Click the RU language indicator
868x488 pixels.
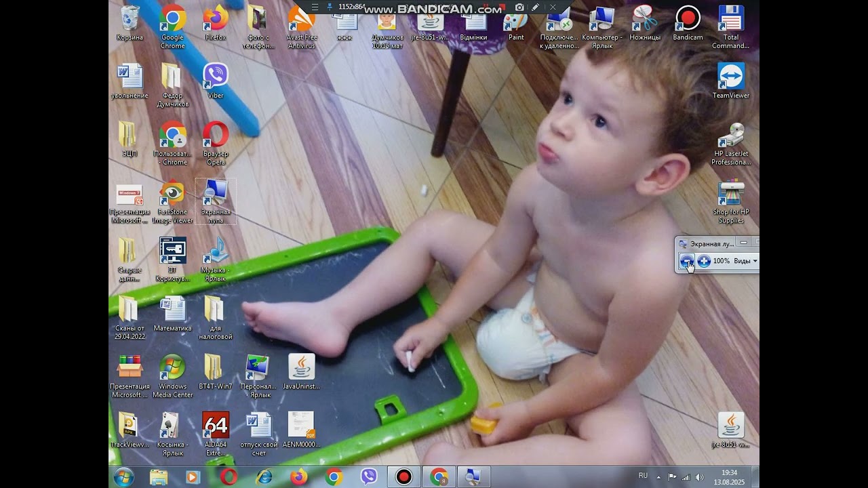[643, 476]
